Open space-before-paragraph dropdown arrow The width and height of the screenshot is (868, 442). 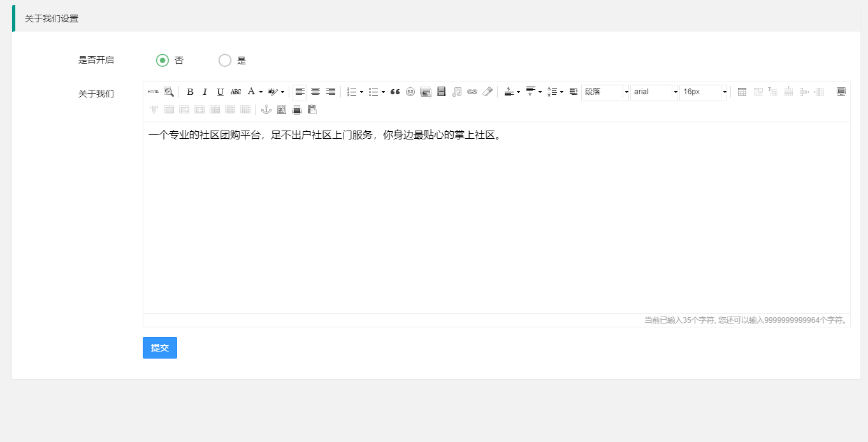click(518, 92)
